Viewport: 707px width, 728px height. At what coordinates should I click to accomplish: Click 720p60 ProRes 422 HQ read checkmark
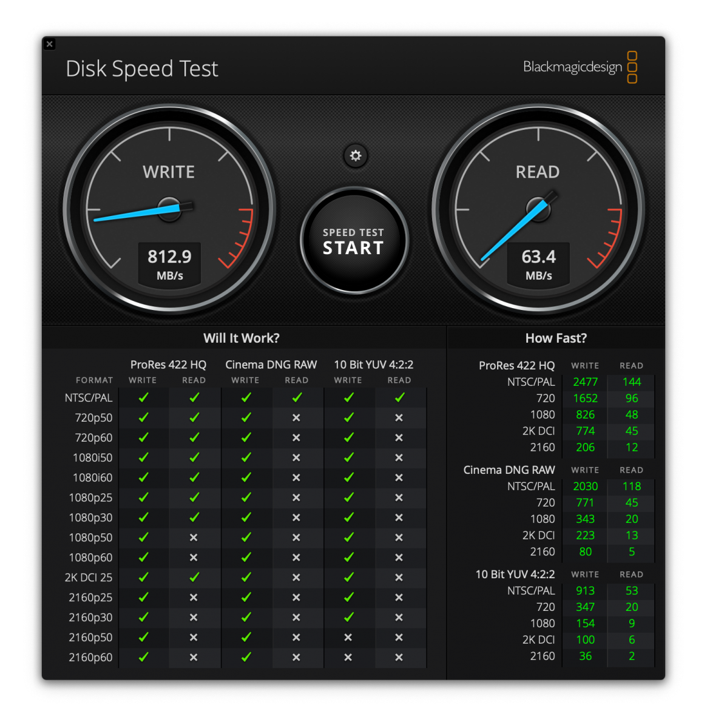[x=194, y=437]
